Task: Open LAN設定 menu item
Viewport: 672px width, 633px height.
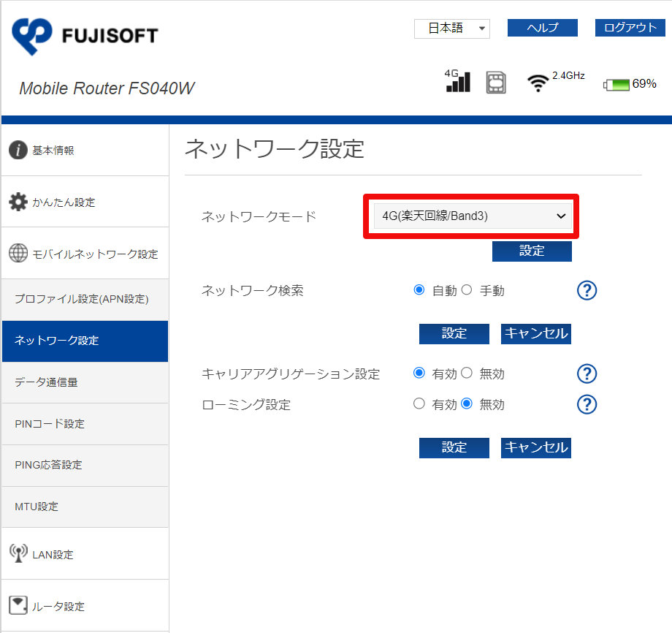Action: click(x=85, y=553)
